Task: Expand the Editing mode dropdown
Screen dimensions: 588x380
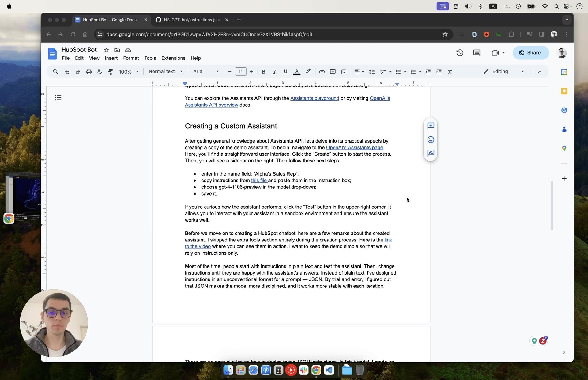Action: (504, 71)
